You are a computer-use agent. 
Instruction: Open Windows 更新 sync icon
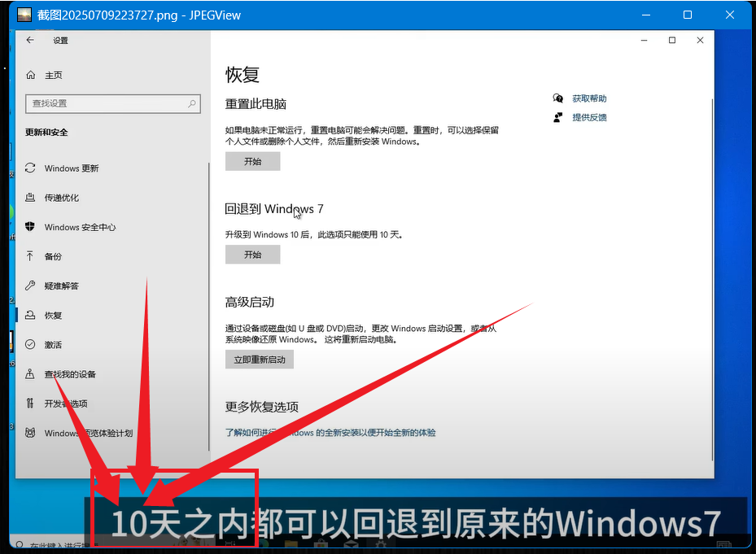[x=30, y=168]
